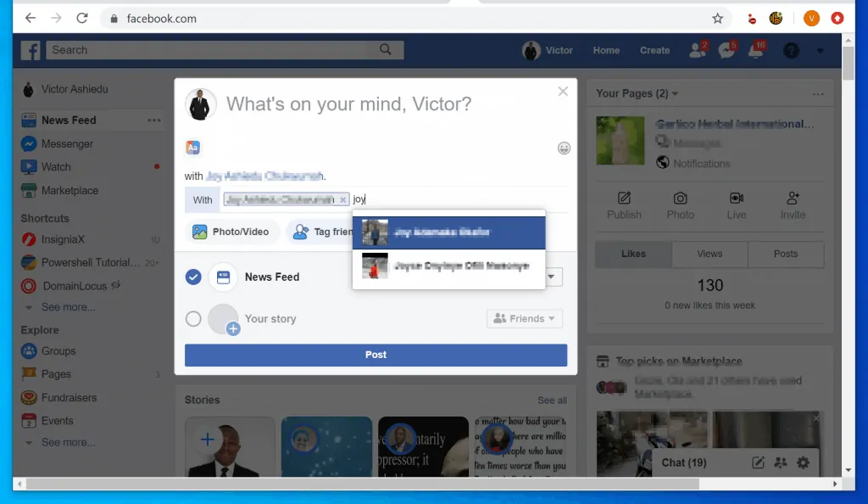Compose new chat message icon
Image resolution: width=868 pixels, height=504 pixels.
click(758, 462)
